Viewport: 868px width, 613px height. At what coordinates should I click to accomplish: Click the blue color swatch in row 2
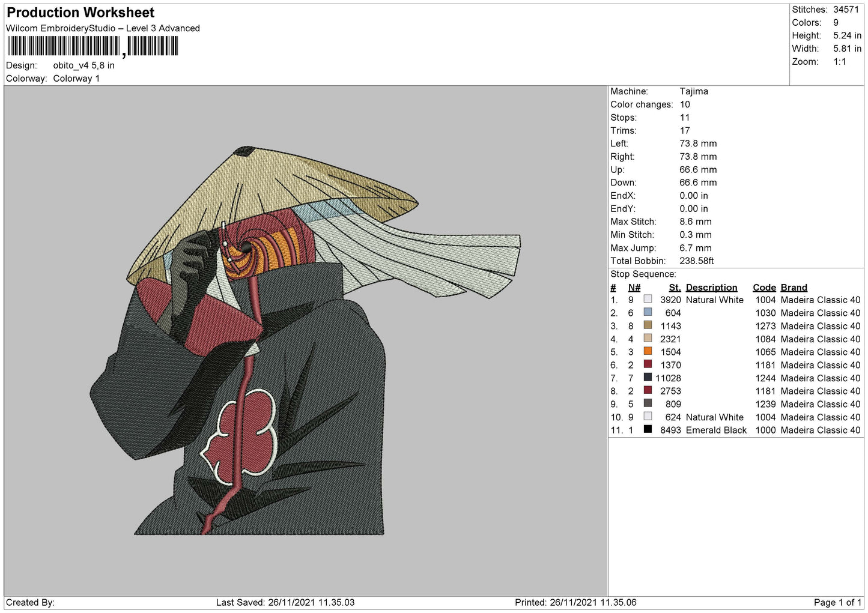point(648,312)
